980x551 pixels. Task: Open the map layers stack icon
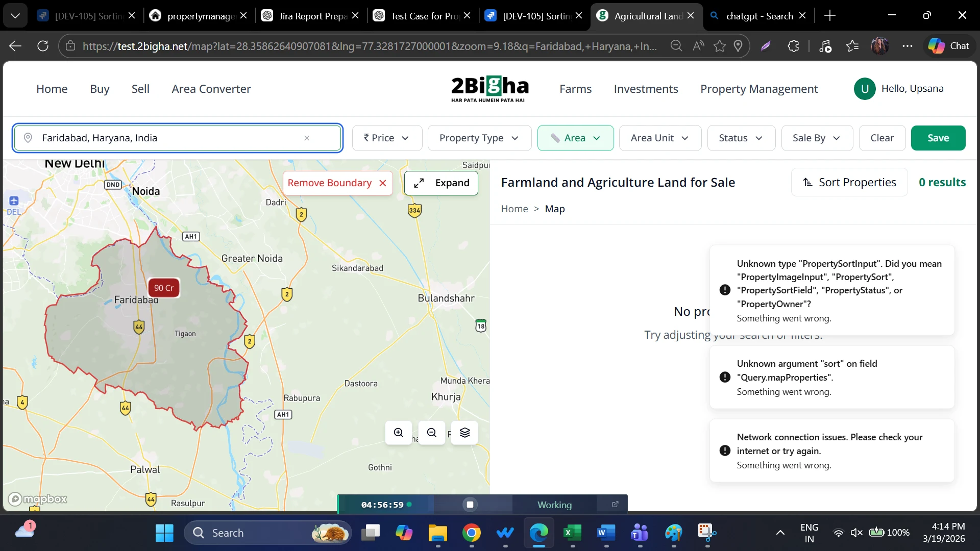[x=464, y=433]
